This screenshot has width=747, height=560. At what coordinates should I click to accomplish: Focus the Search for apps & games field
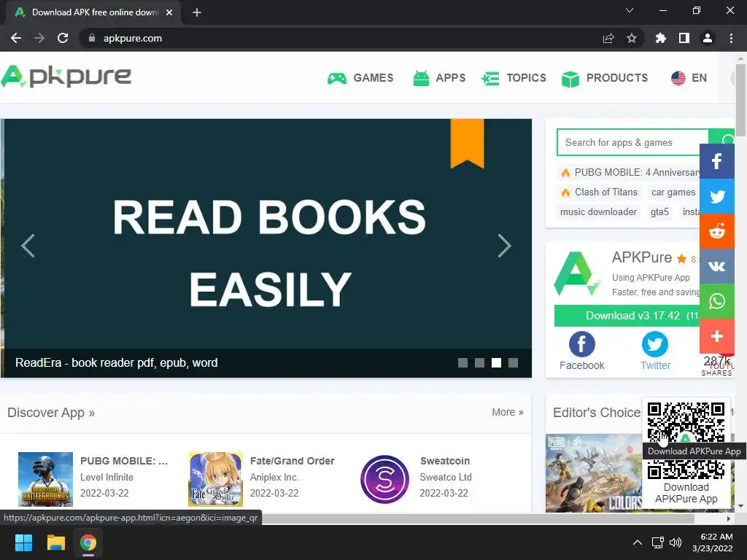632,142
